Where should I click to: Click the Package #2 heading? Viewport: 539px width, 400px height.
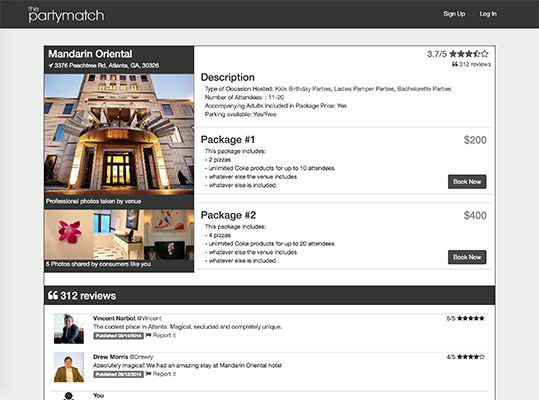(228, 215)
